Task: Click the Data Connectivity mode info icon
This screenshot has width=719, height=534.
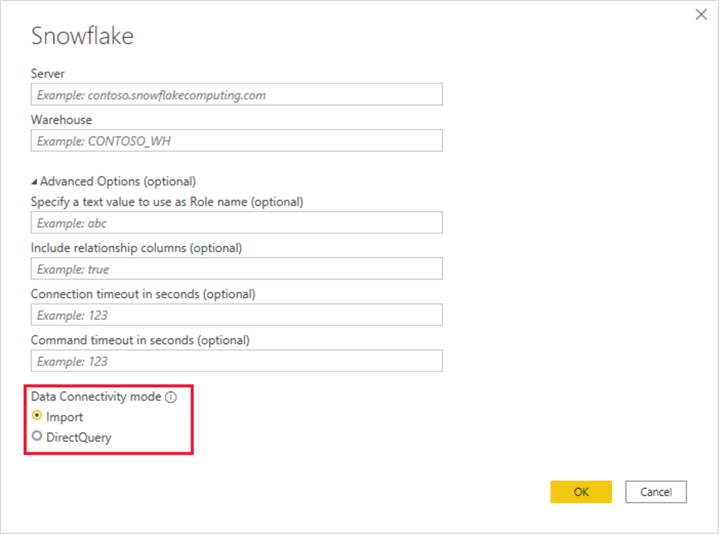Action: pos(171,397)
